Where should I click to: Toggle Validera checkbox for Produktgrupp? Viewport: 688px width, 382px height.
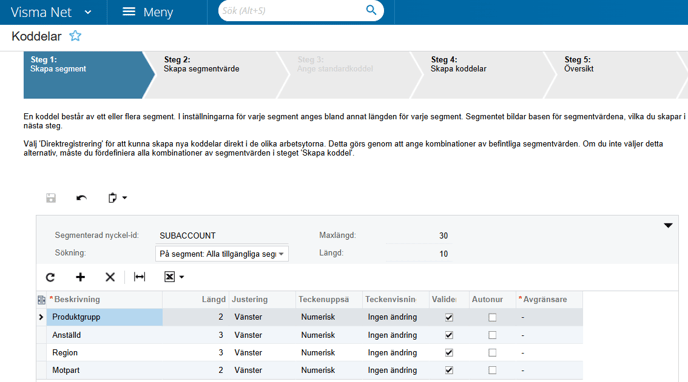(449, 317)
